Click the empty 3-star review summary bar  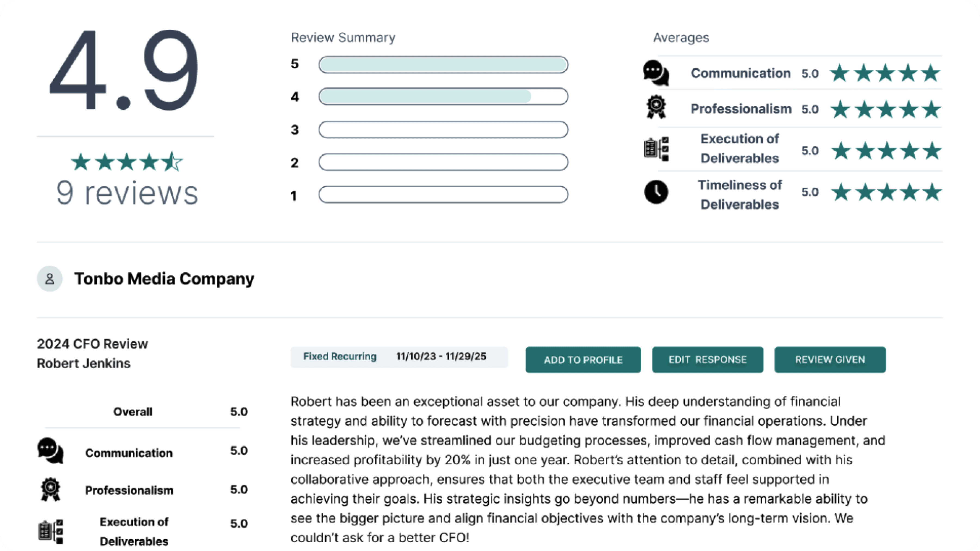[x=443, y=130]
